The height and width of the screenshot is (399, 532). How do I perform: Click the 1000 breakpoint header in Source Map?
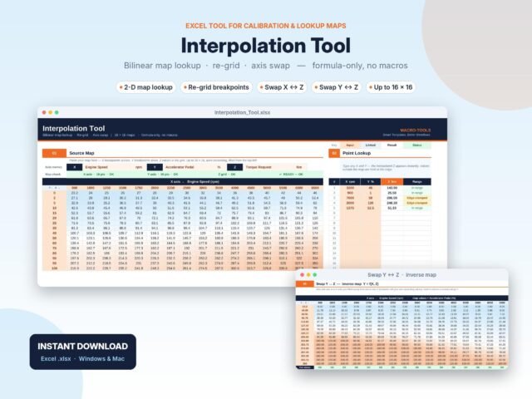point(91,188)
